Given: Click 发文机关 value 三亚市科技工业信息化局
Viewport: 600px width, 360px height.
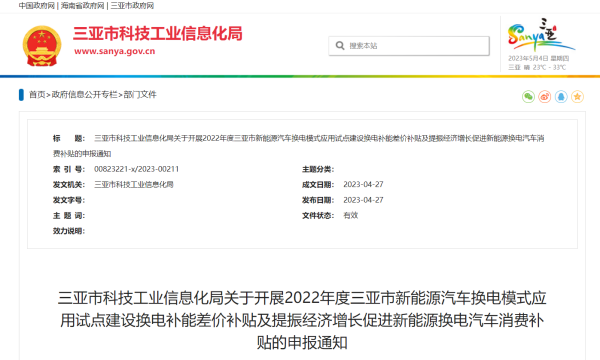Looking at the screenshot, I should pos(134,185).
